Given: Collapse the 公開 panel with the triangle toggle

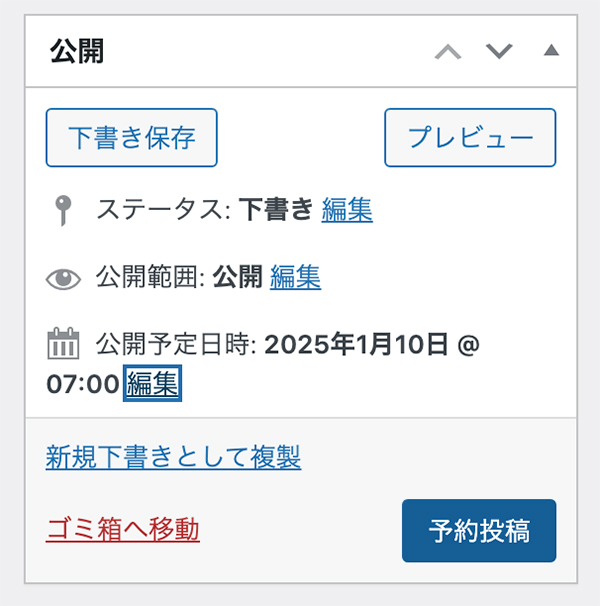Looking at the screenshot, I should tap(551, 50).
